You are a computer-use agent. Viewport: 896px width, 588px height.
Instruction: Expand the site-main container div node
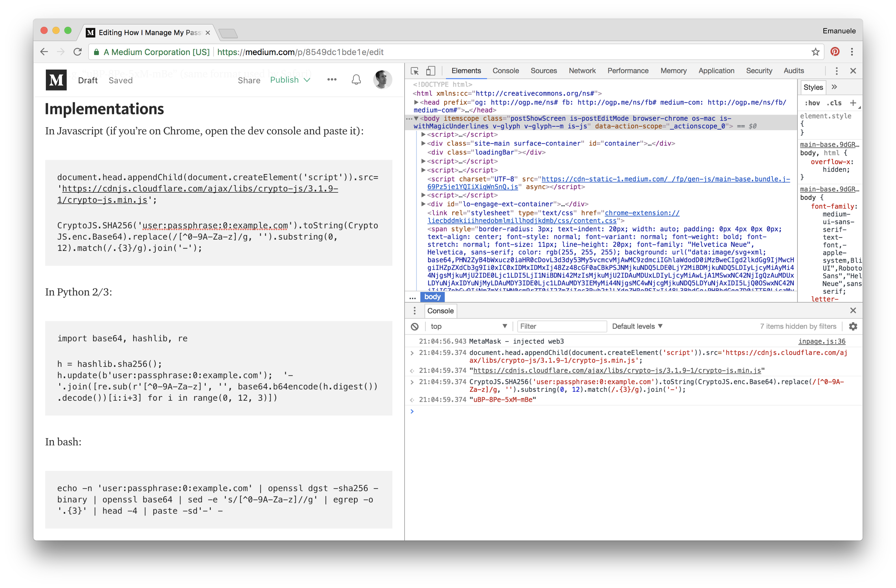click(x=423, y=143)
